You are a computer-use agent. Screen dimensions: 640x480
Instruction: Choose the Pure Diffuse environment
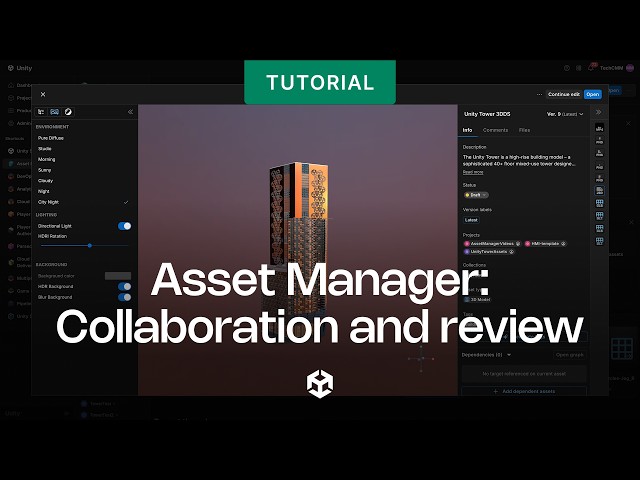point(51,138)
